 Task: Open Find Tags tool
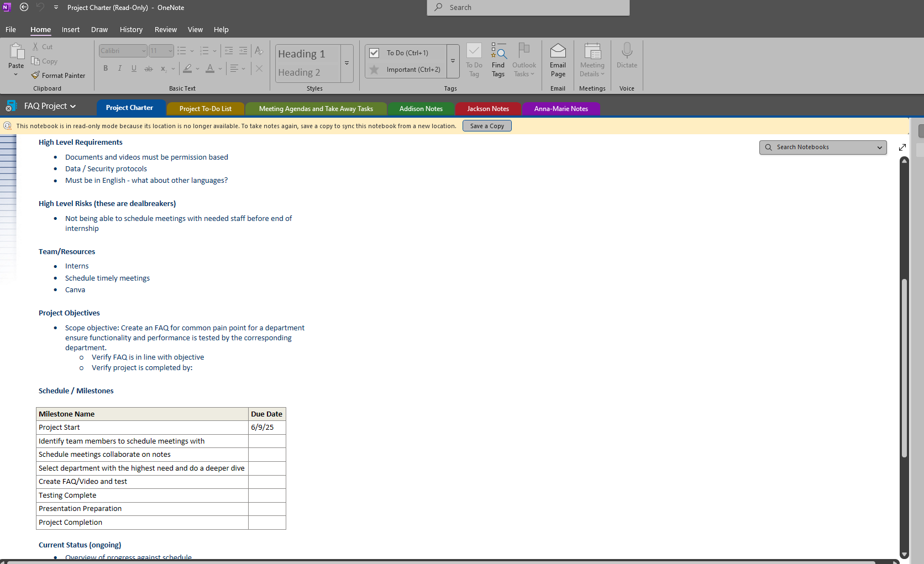tap(498, 60)
